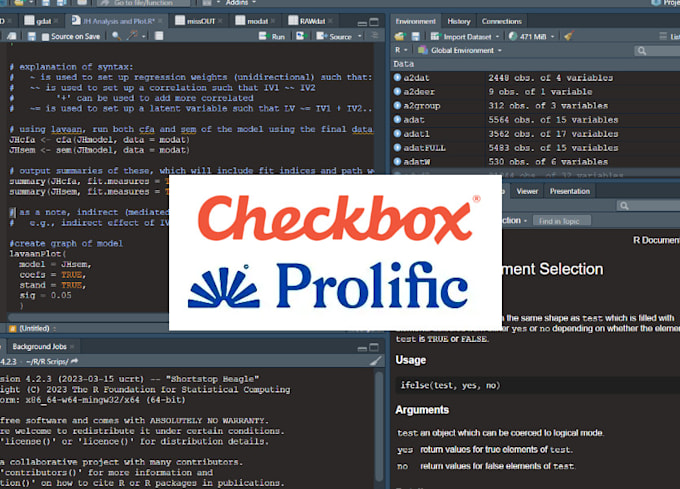Maximize the source editor pane
Screen dimensions: 680x489
coord(374,22)
